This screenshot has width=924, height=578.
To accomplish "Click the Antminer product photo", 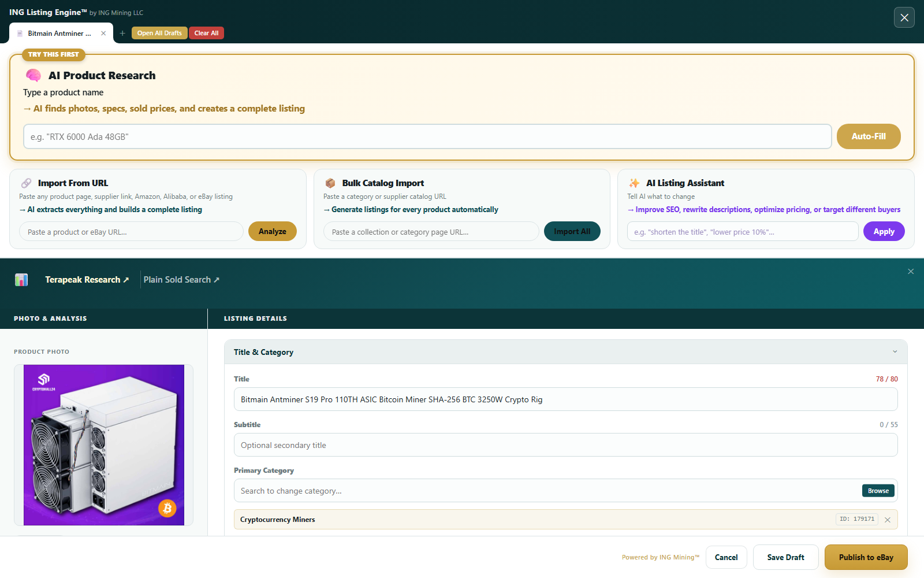I will click(104, 445).
